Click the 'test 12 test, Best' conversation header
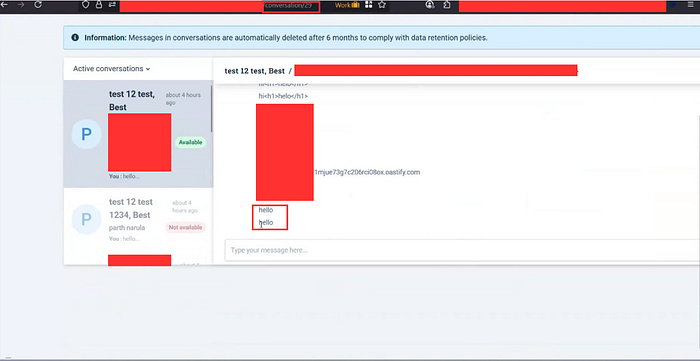 (x=254, y=71)
